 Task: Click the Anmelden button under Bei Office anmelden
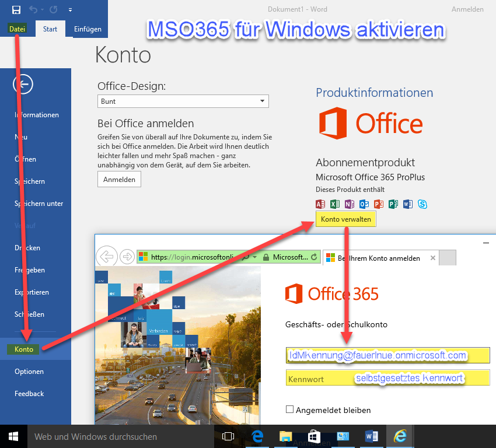tap(119, 179)
